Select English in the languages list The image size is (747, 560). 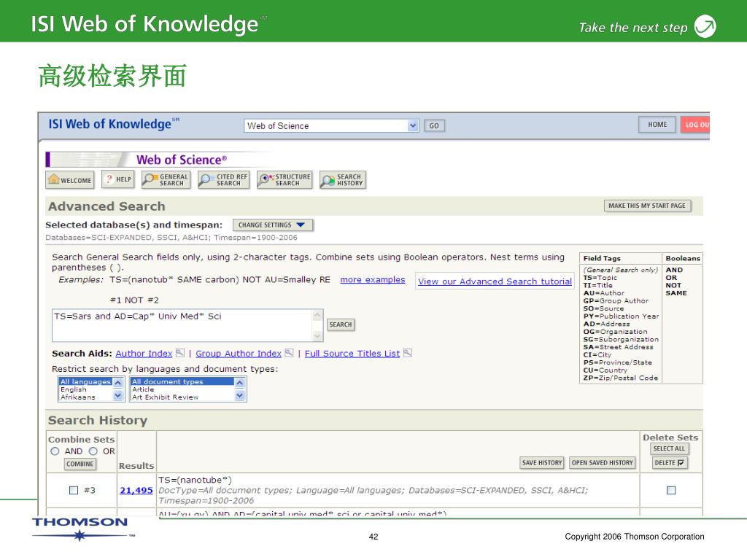pos(74,389)
